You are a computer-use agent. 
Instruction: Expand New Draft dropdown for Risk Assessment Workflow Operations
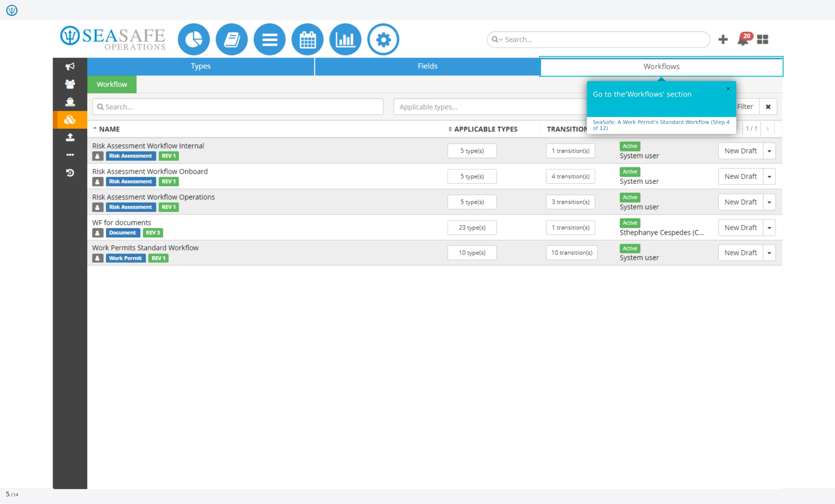click(x=769, y=202)
